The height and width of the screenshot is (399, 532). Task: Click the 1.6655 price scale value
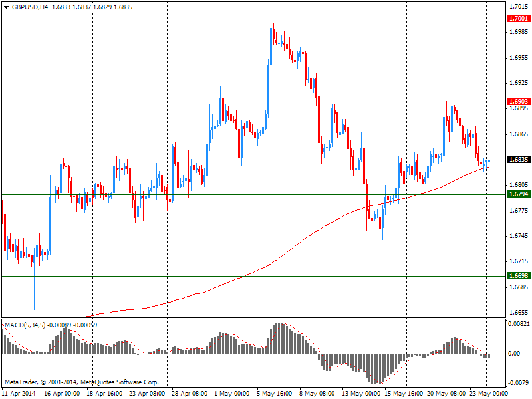click(x=519, y=313)
